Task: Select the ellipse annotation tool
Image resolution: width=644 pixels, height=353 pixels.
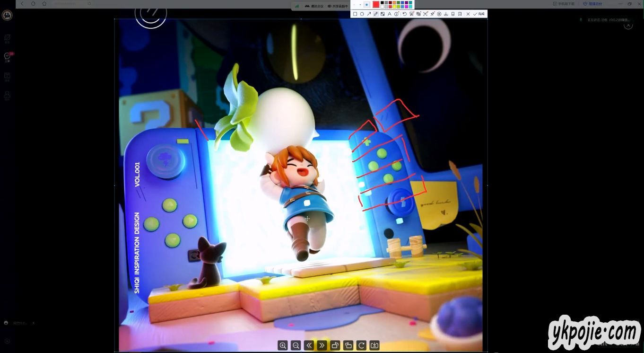Action: 362,14
